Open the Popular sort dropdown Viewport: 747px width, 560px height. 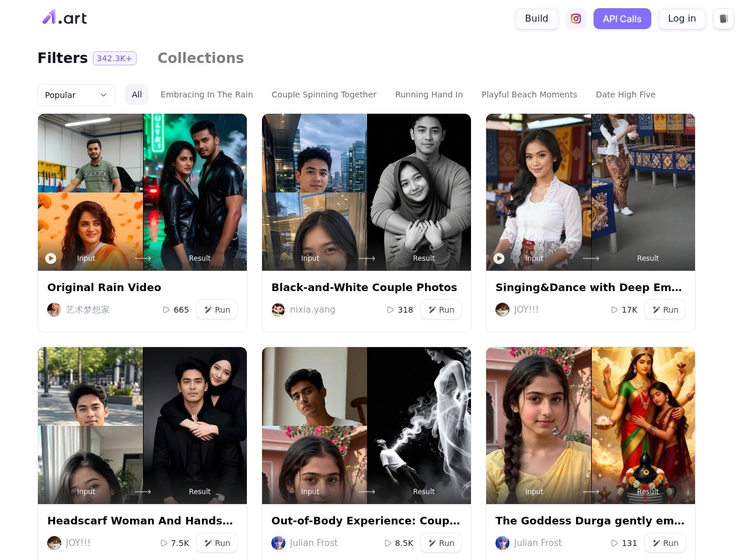(x=76, y=95)
